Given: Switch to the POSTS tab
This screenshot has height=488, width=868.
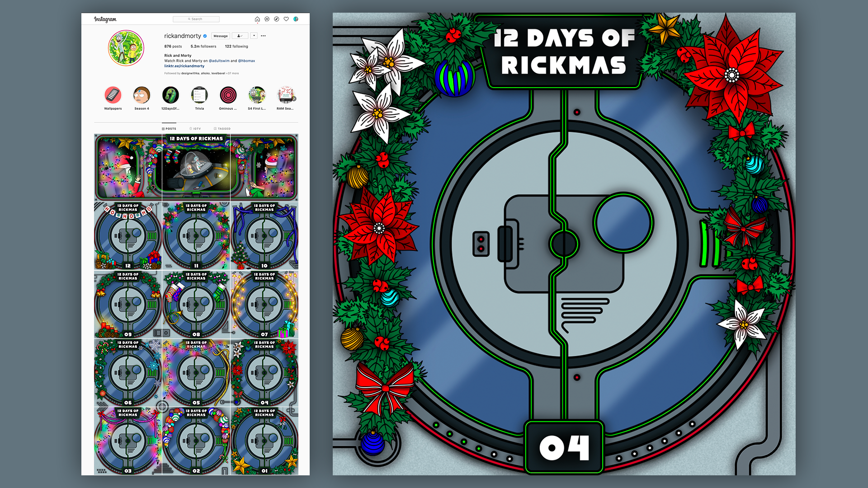Looking at the screenshot, I should pos(169,129).
